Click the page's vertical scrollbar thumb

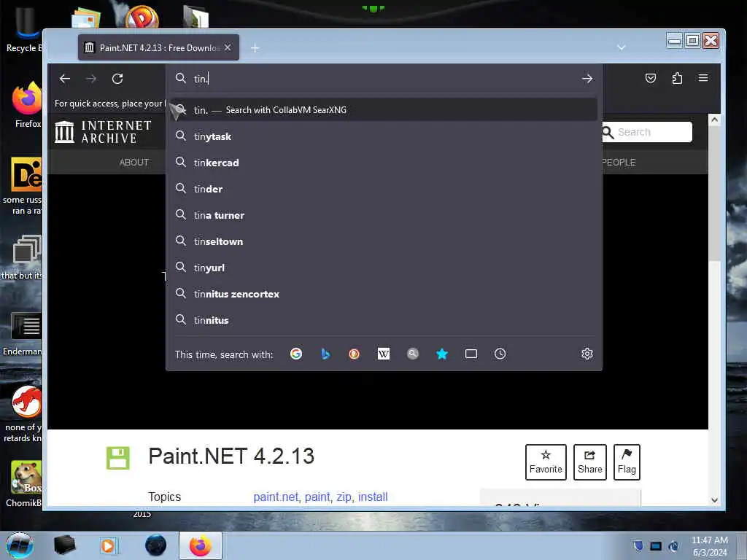(x=714, y=194)
